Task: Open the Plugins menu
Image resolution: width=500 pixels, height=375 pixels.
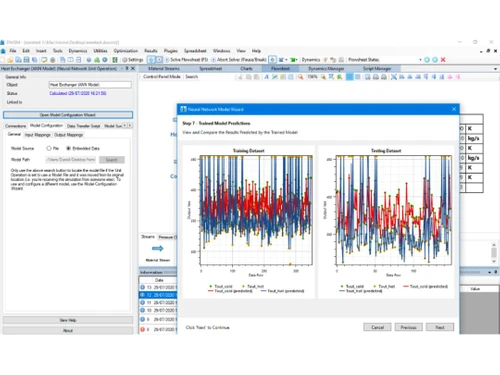Action: pyautogui.click(x=171, y=51)
